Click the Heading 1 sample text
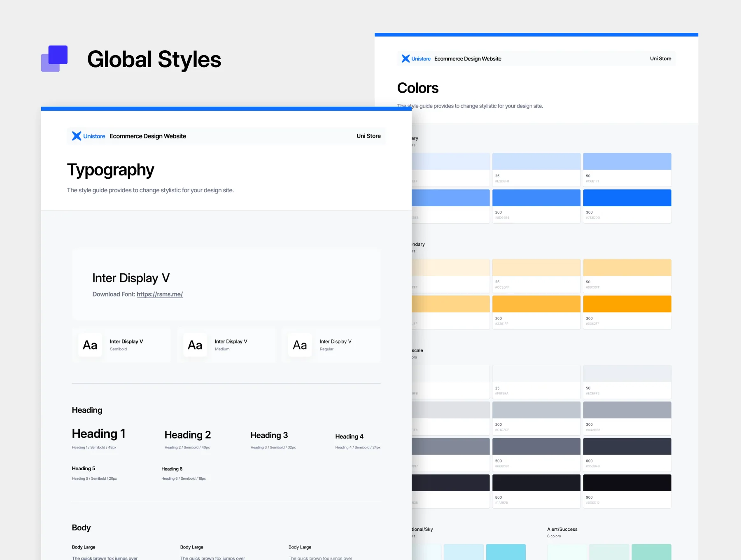 click(98, 434)
